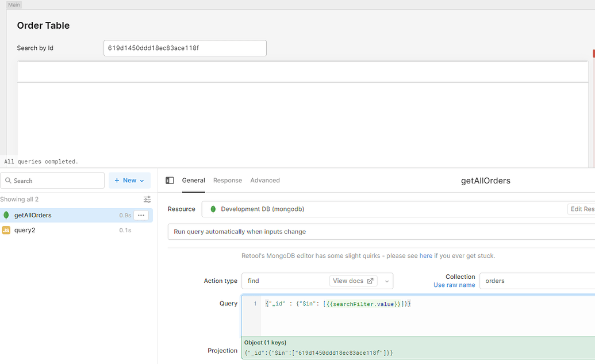Click inside the Search by Id field
The image size is (595, 364).
[x=184, y=48]
